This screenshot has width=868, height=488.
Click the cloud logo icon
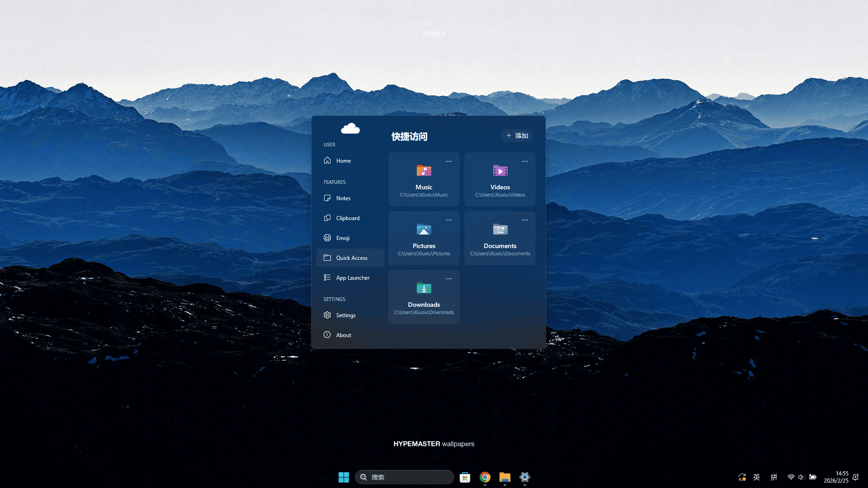point(350,129)
